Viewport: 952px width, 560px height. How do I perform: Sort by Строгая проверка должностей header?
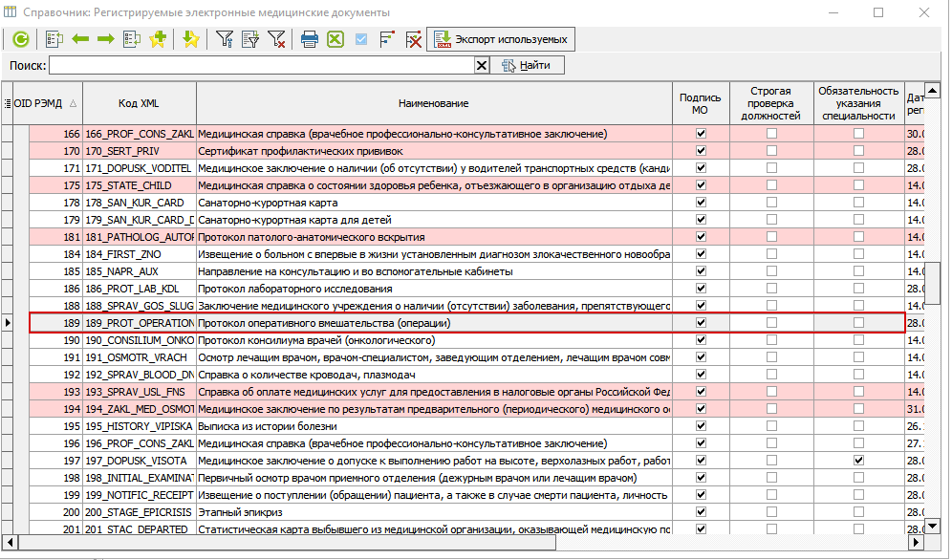(771, 103)
